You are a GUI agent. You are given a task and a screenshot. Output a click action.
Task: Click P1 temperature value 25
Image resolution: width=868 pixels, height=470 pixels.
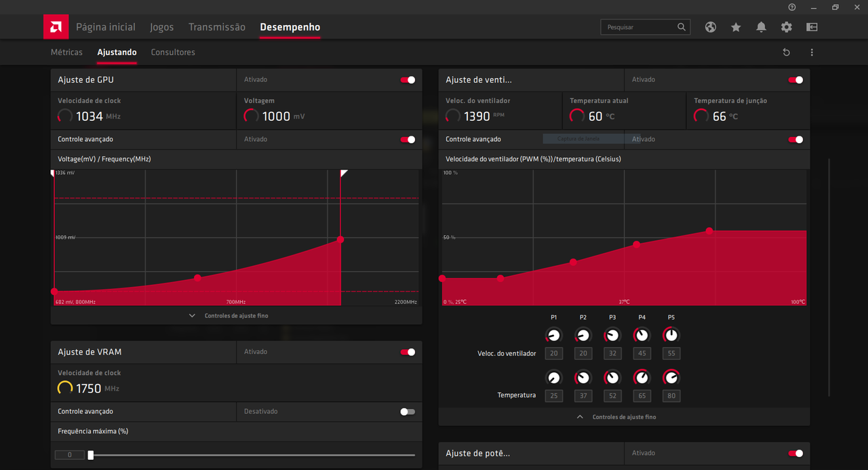click(554, 395)
